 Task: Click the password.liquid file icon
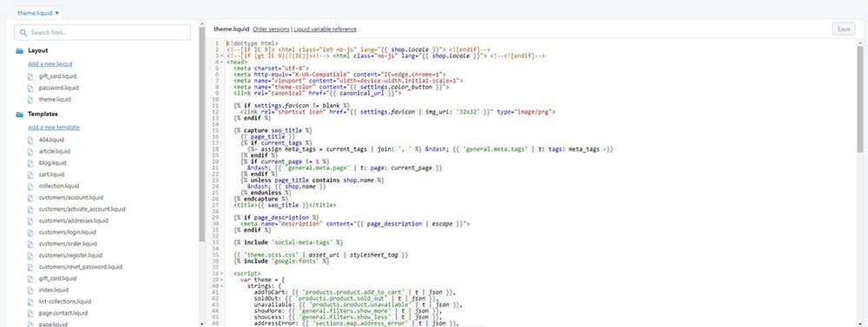[x=31, y=88]
